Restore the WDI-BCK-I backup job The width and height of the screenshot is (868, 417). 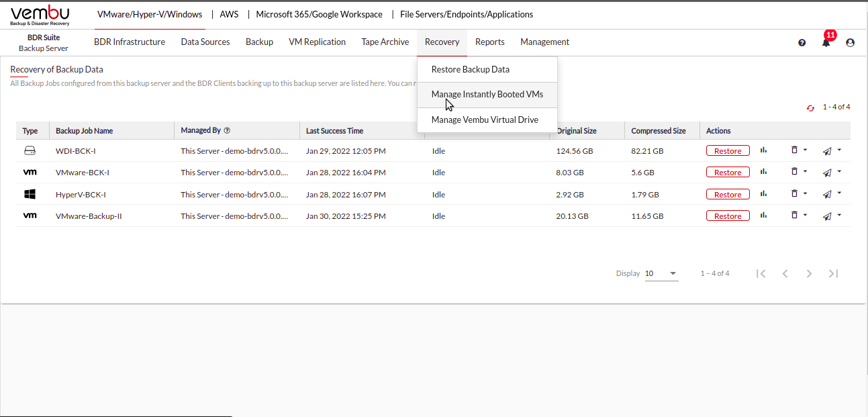pyautogui.click(x=728, y=151)
